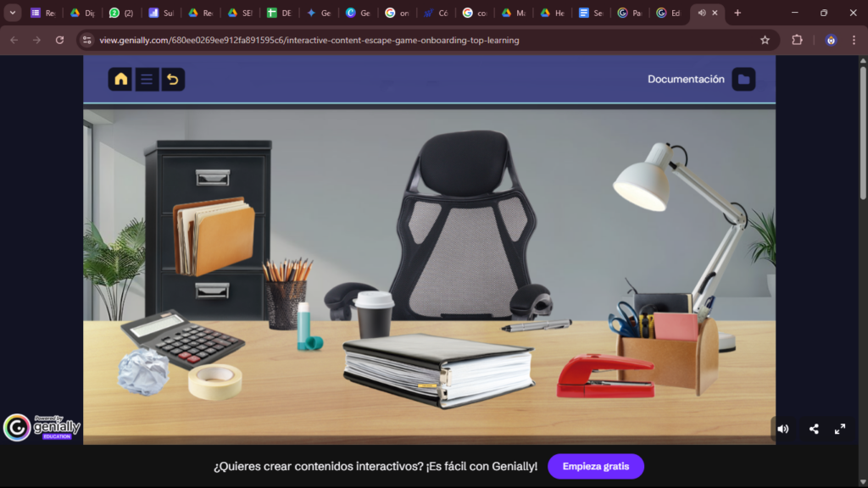
Task: Click the Genially home icon
Action: pos(120,80)
